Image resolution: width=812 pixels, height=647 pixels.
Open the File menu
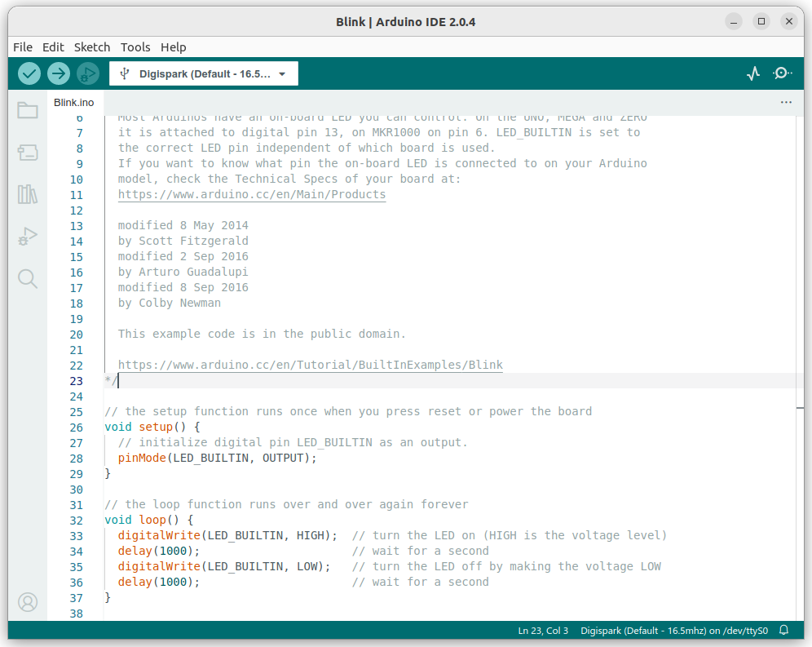pyautogui.click(x=23, y=47)
